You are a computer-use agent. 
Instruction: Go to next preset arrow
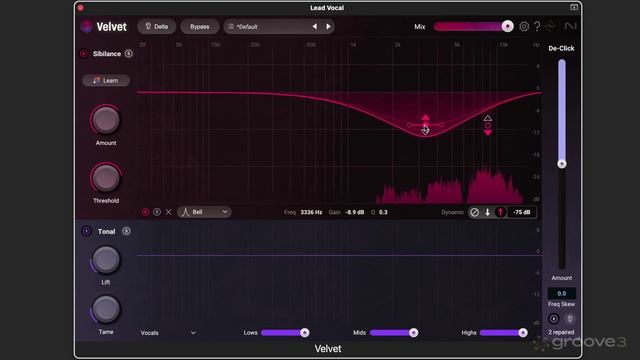(x=328, y=27)
